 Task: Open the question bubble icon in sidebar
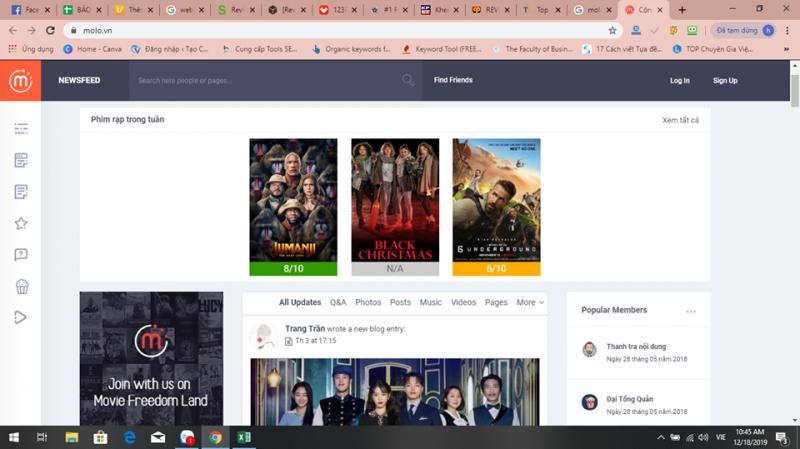[x=21, y=255]
